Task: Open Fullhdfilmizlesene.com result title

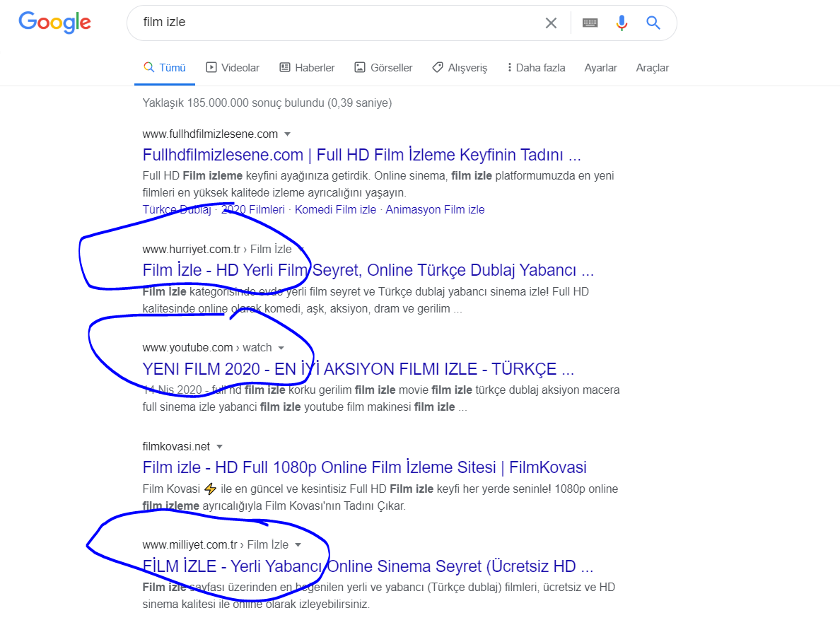Action: [x=361, y=155]
